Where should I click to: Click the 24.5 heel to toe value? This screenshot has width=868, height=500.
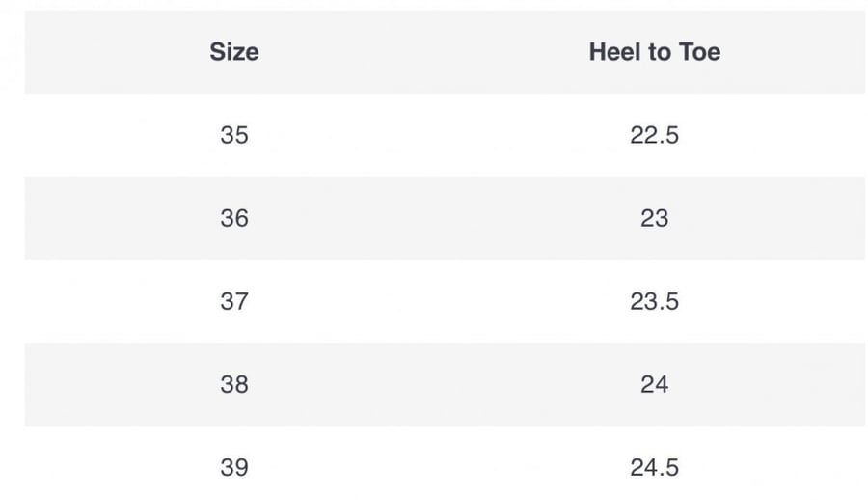point(654,468)
